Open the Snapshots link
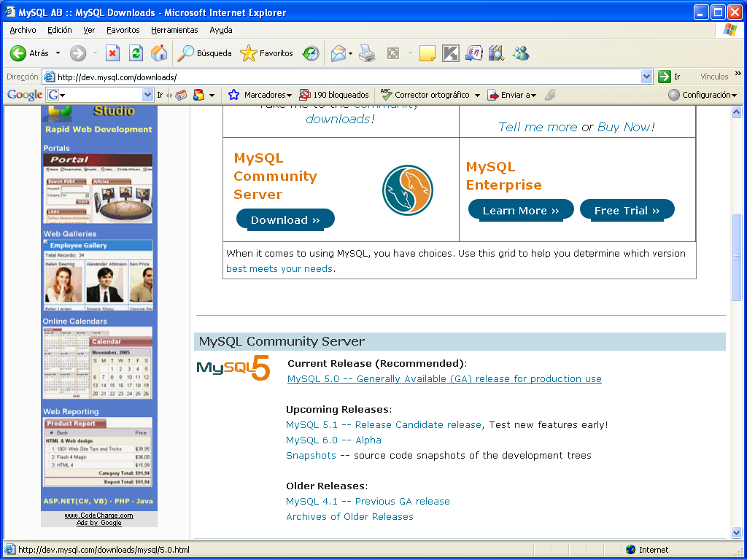Viewport: 747px width, 560px height. tap(311, 455)
